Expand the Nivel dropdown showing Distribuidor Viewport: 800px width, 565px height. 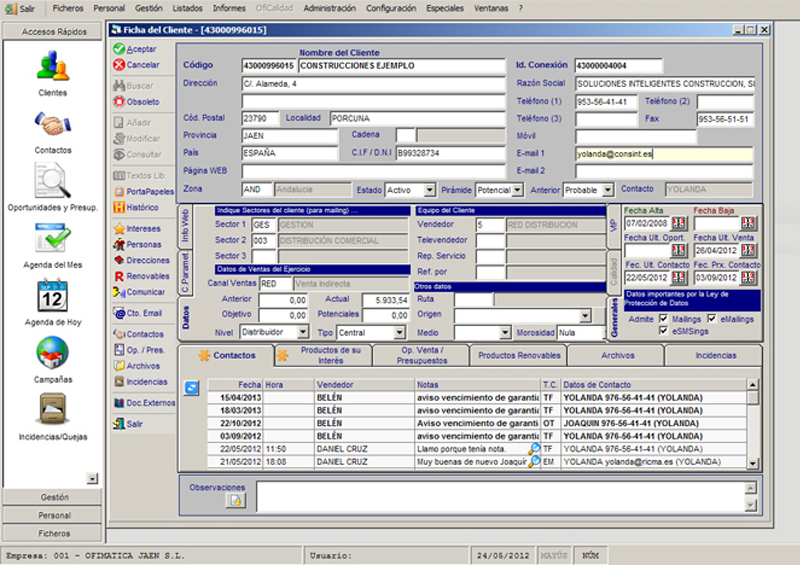(303, 332)
